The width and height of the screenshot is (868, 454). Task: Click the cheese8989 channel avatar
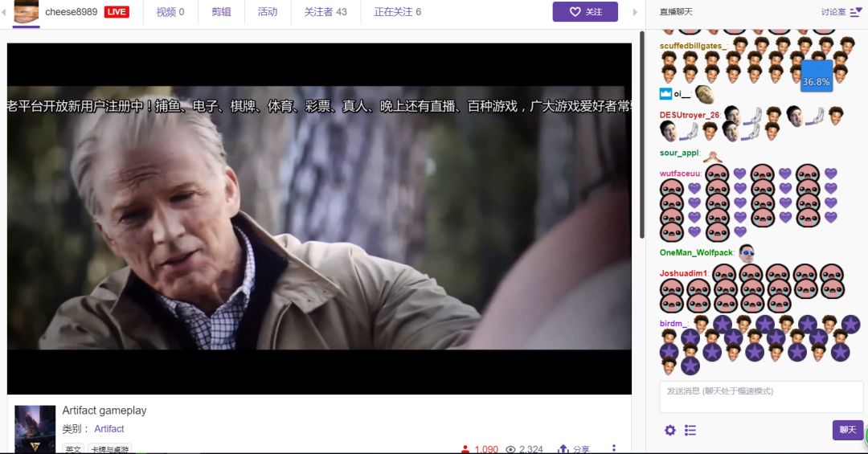tap(27, 12)
